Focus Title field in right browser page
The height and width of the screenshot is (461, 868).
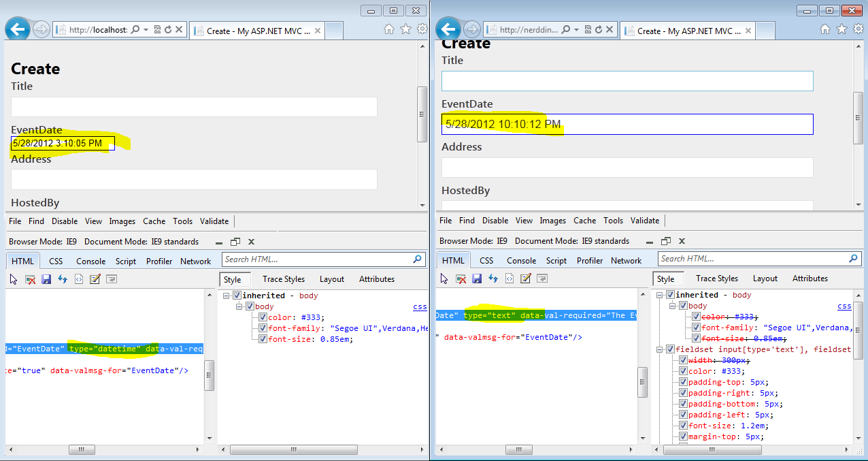point(627,81)
